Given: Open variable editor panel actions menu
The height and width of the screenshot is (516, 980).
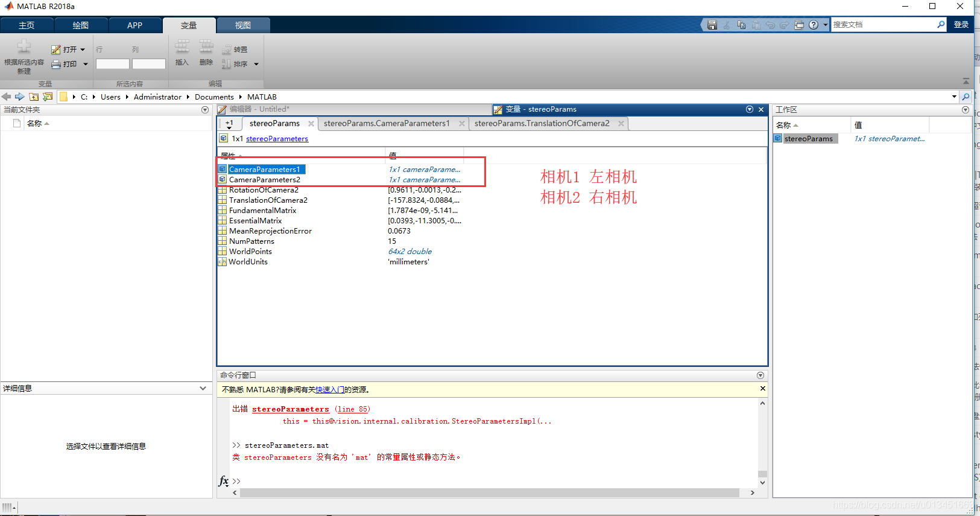Looking at the screenshot, I should coord(750,109).
